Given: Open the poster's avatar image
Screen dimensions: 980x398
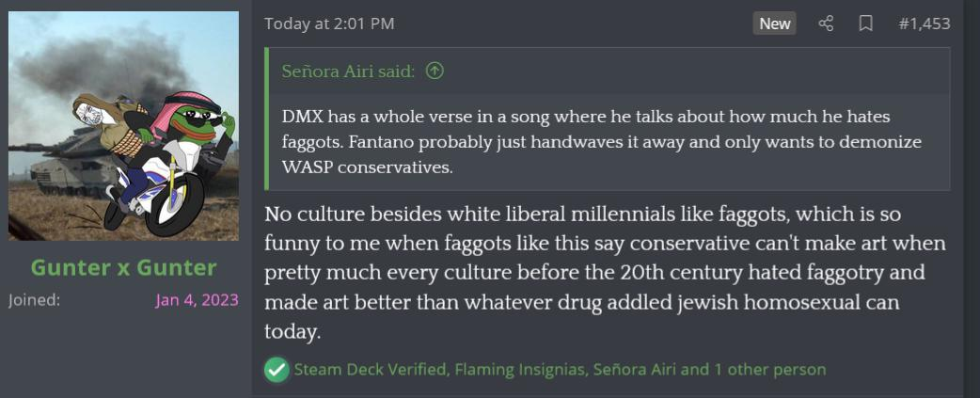Looking at the screenshot, I should (123, 126).
